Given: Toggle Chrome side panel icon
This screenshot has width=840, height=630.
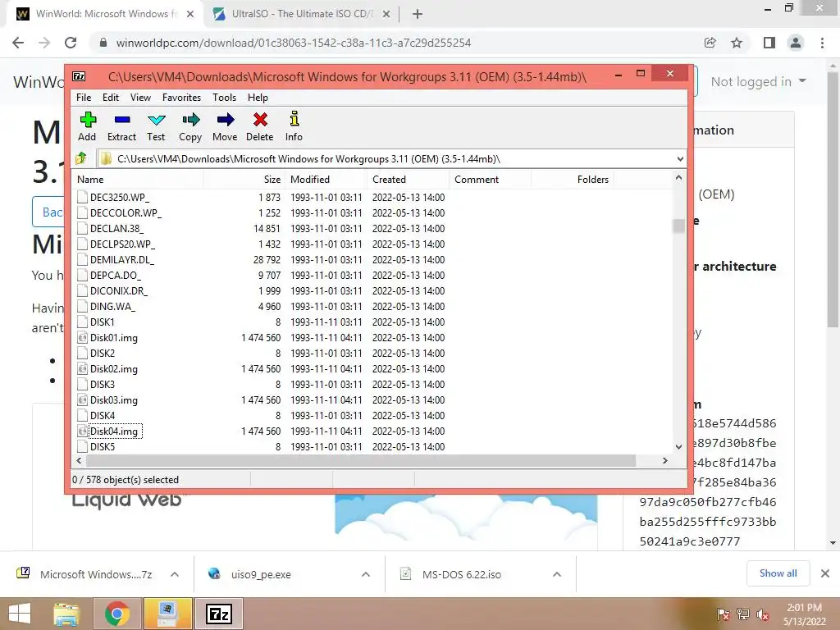Looking at the screenshot, I should click(x=769, y=43).
